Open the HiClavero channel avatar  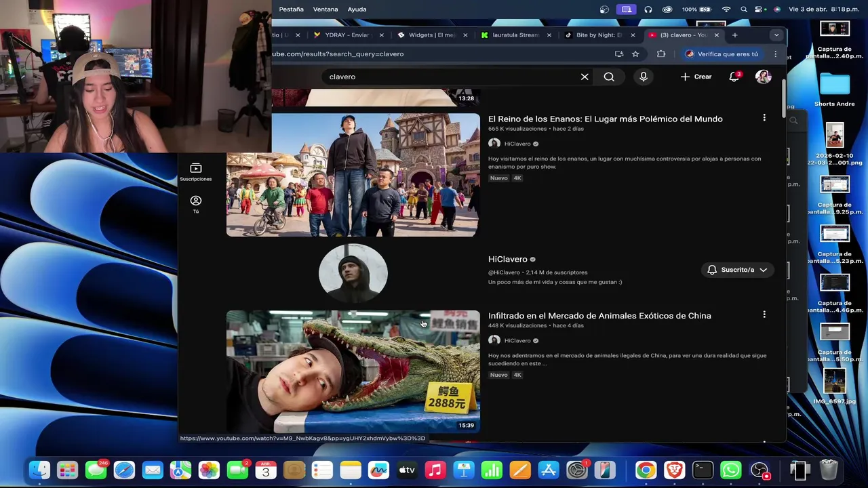(353, 273)
